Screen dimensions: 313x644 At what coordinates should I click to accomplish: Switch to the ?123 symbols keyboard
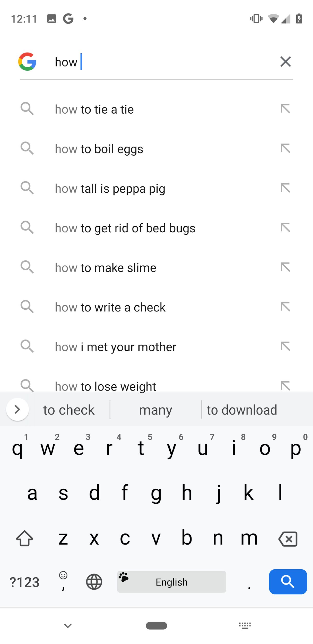coord(24,582)
